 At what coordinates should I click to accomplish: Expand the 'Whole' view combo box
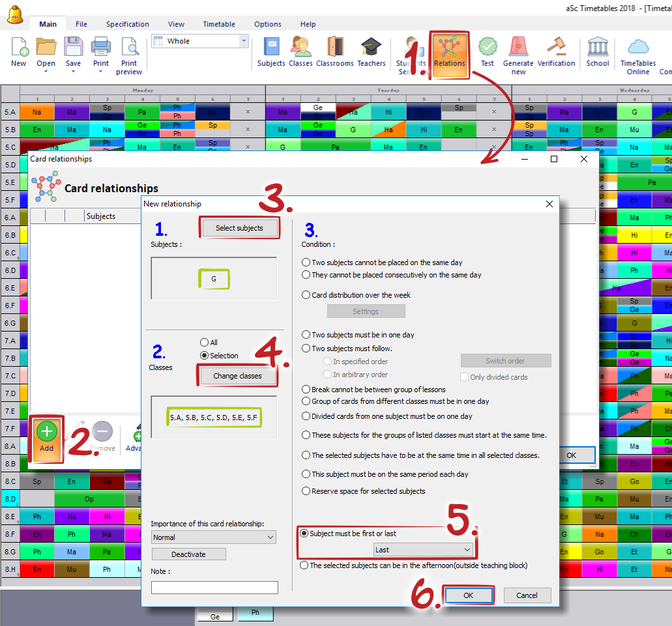pyautogui.click(x=244, y=41)
